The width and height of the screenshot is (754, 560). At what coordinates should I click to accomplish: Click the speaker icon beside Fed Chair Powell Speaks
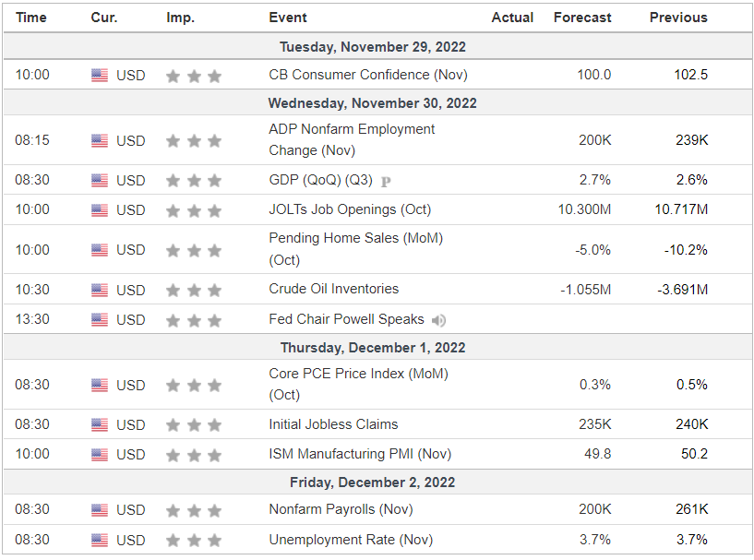(x=438, y=320)
